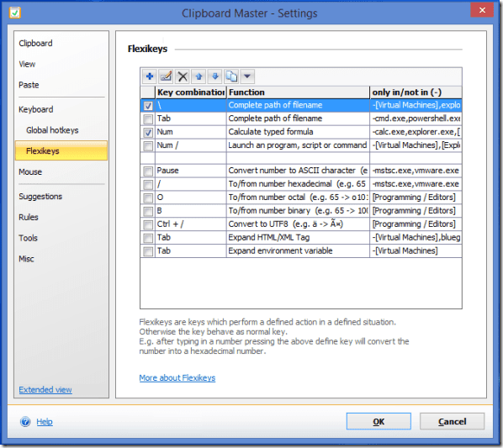Image resolution: width=503 pixels, height=448 pixels.
Task: Copy flexikey using duplicate icon
Action: (x=231, y=76)
